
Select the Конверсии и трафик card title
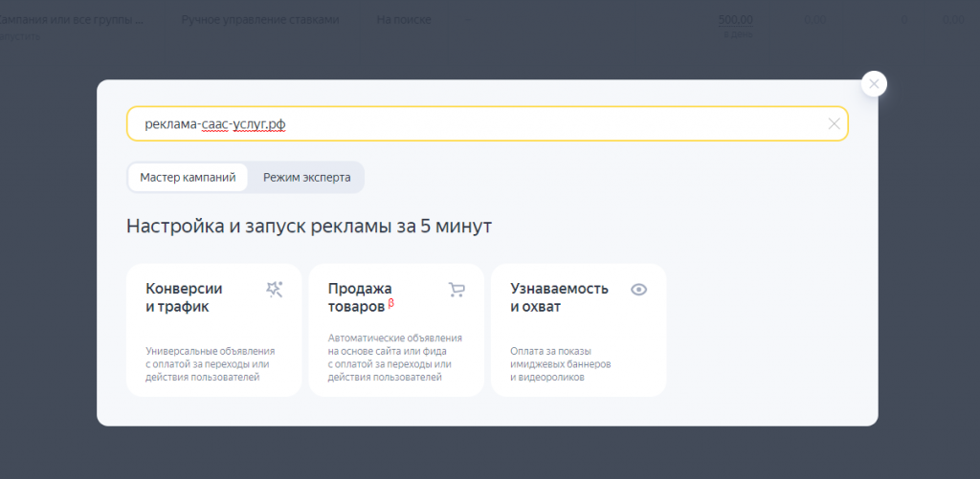point(184,298)
